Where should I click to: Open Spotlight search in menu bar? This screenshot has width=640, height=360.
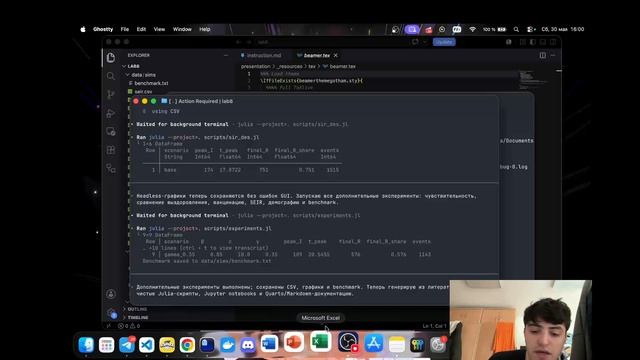click(516, 29)
